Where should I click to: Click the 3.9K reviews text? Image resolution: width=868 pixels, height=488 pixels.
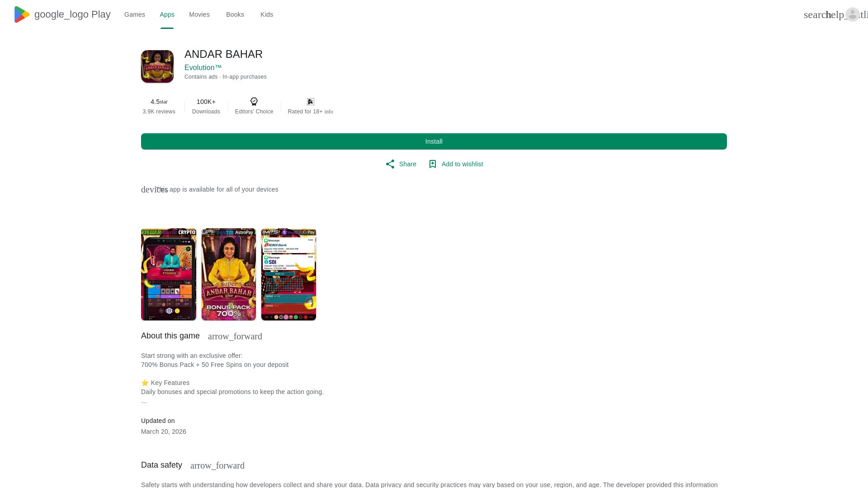click(159, 112)
